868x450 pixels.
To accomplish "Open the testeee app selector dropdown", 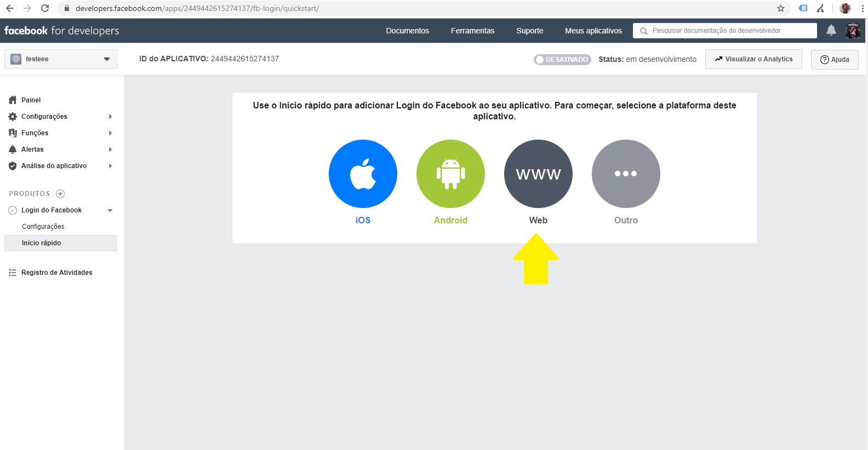I will coord(61,59).
